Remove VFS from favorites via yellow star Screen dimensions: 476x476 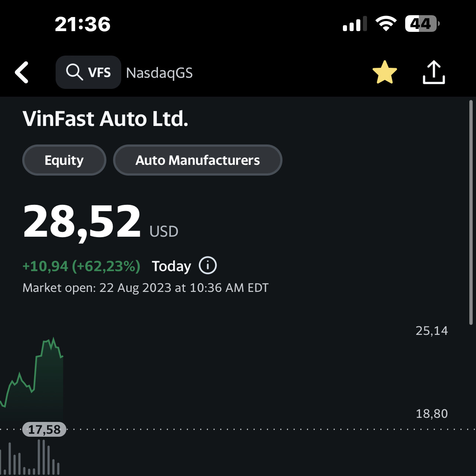coord(384,72)
